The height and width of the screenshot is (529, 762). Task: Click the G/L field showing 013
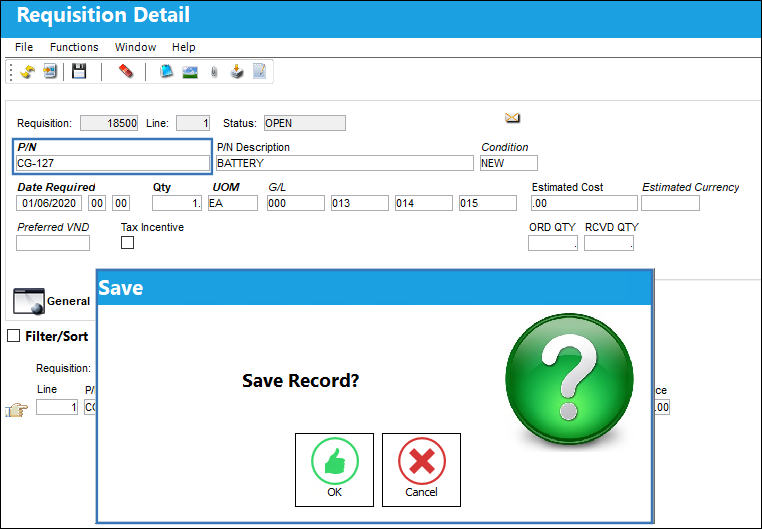pos(360,203)
